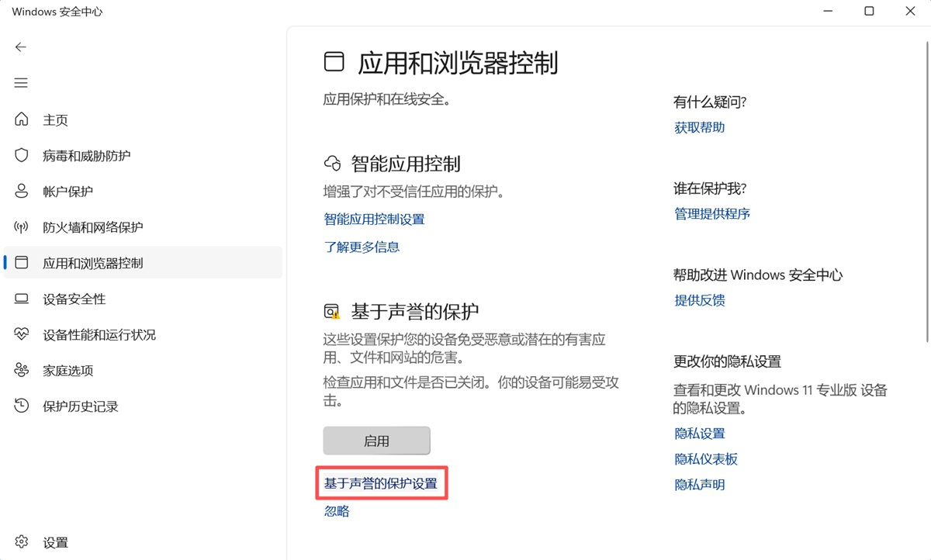The image size is (931, 560).
Task: Click the device health heart icon
Action: point(22,334)
